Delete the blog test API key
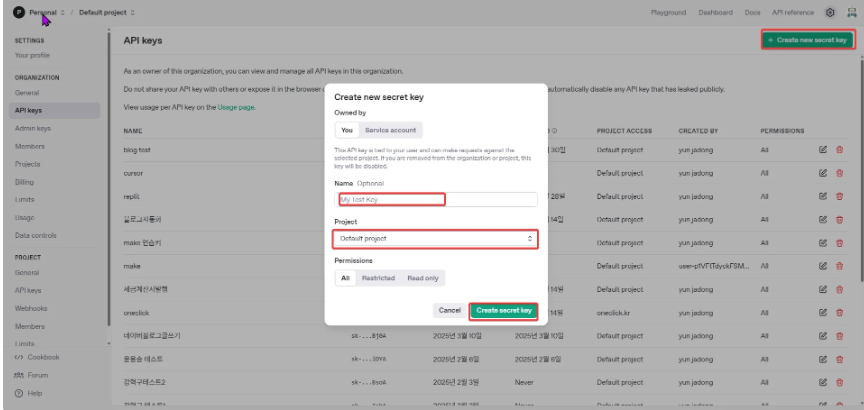Image resolution: width=864 pixels, height=410 pixels. (839, 150)
